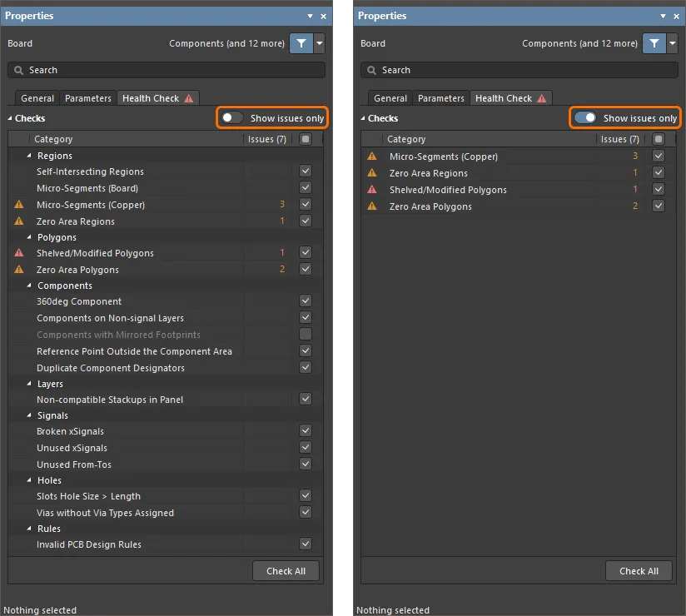
Task: Click inside the Search field
Action: 125,70
